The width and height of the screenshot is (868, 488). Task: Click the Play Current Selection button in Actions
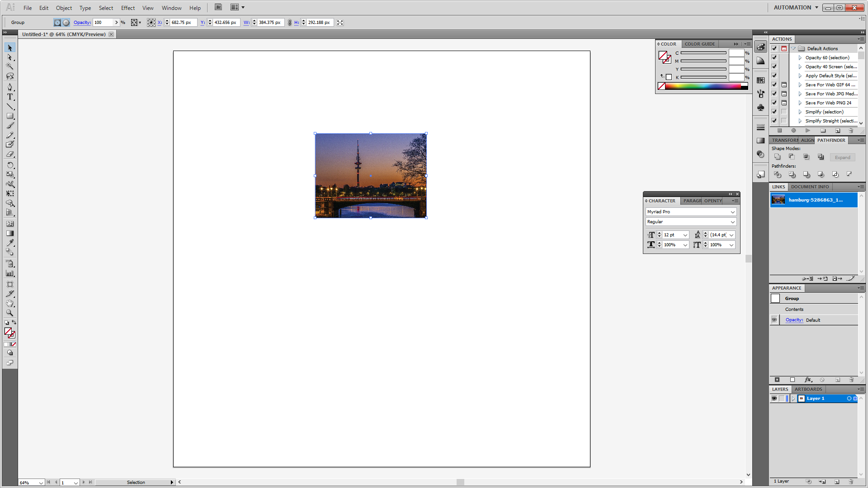coord(808,131)
